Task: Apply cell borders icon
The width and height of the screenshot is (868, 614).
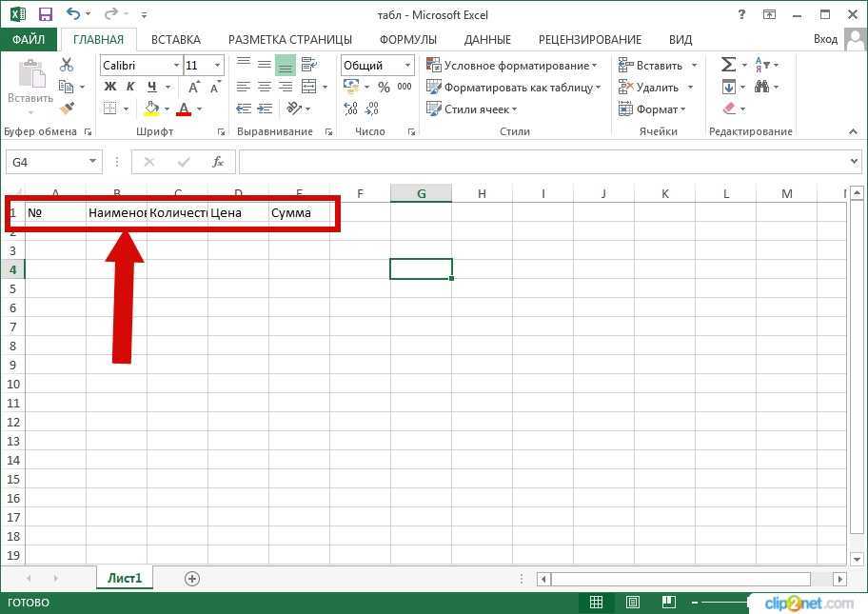Action: point(110,108)
